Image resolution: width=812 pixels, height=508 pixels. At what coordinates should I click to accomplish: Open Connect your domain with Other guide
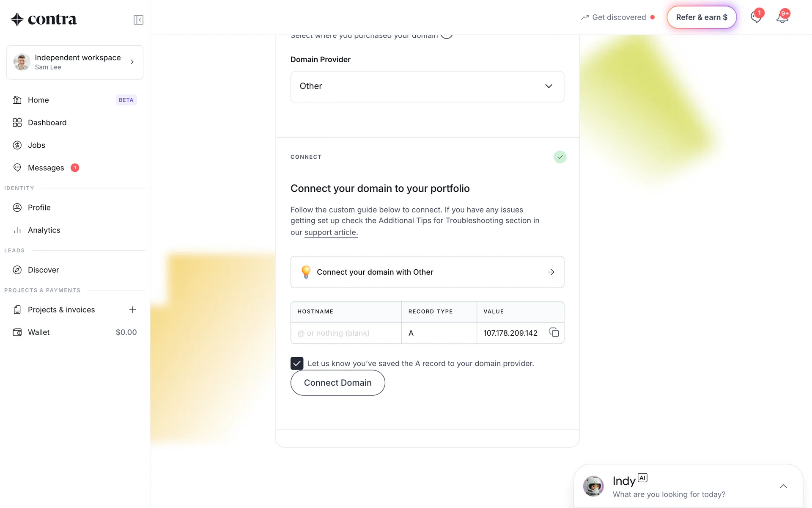coord(427,272)
